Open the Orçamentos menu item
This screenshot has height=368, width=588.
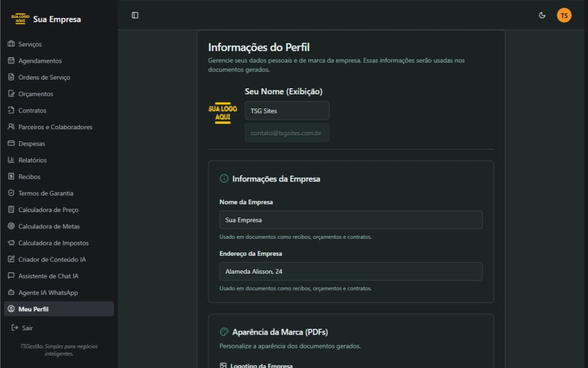(x=35, y=94)
